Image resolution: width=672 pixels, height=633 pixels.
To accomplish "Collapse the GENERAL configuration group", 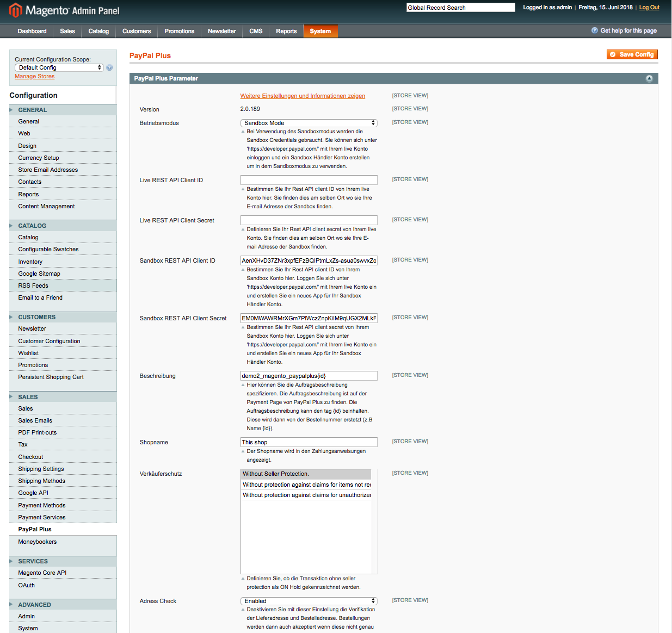I will (63, 110).
